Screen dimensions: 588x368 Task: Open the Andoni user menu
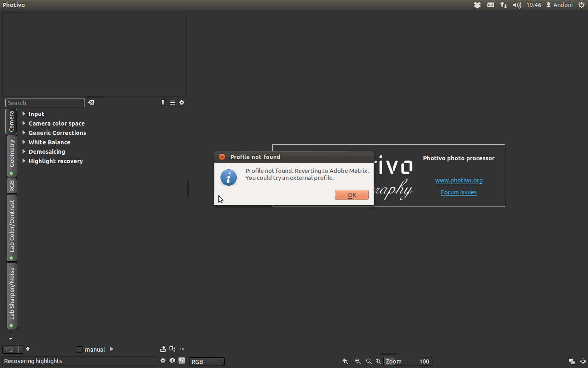tap(559, 5)
